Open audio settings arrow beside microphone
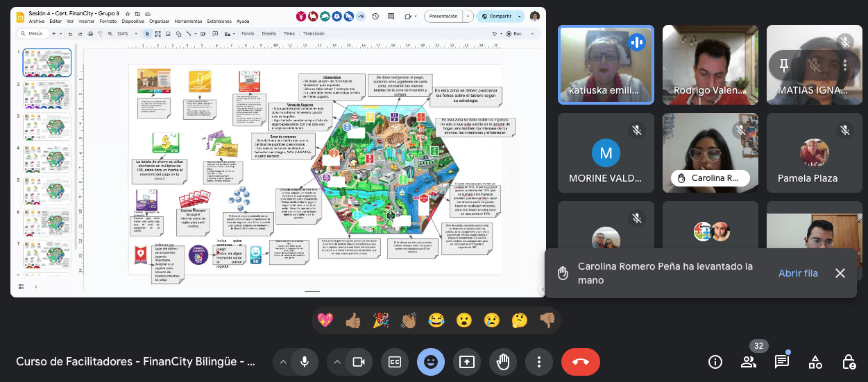 click(282, 361)
